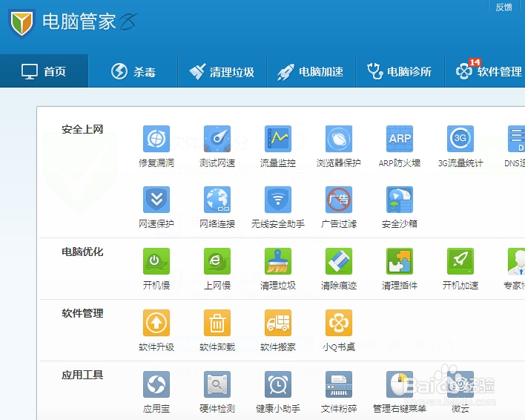Image resolution: width=525 pixels, height=420 pixels.
Task: Switch to 首页 home tab
Action: tap(44, 71)
